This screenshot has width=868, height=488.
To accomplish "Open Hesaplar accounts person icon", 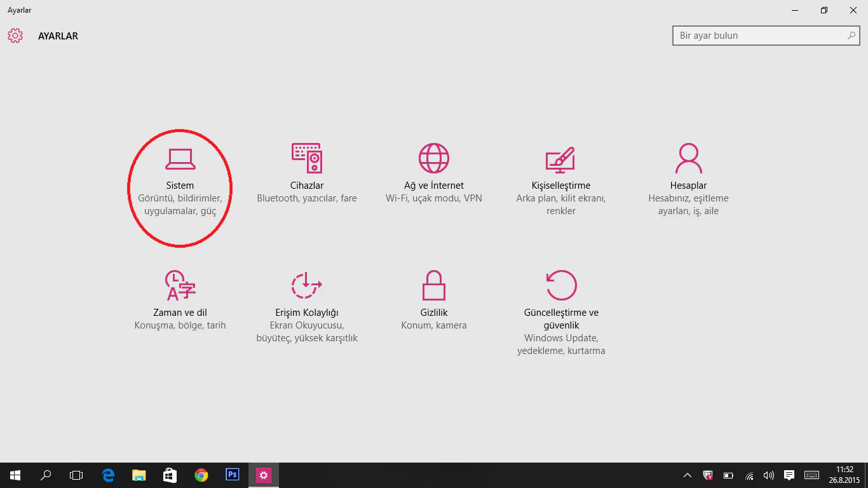I will (688, 158).
